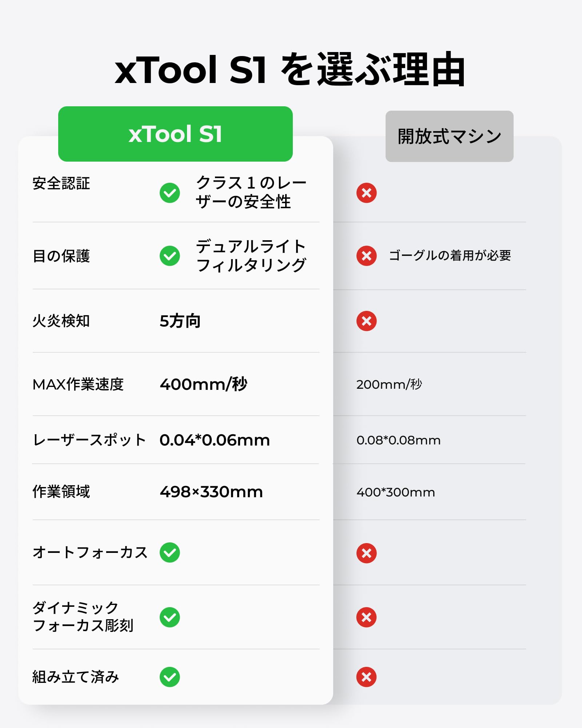
Task: Click green checkmark beside 安全認証 row
Action: 170,193
